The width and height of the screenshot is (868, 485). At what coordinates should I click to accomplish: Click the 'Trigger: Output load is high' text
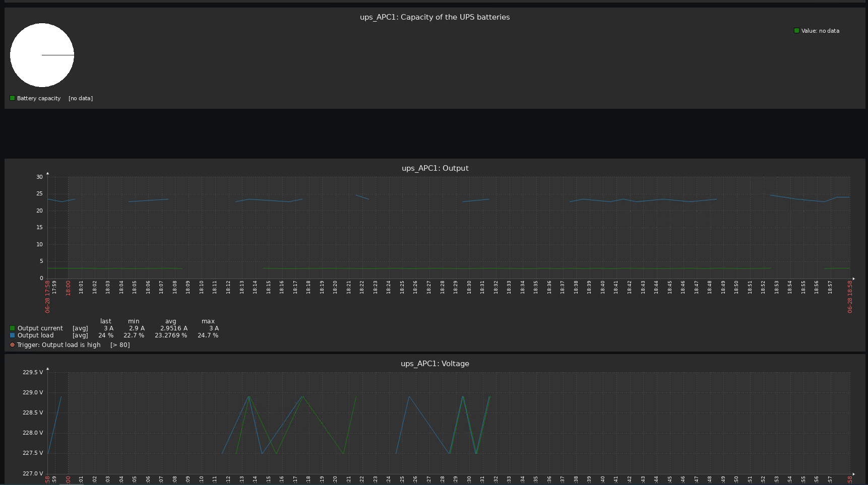click(x=58, y=345)
